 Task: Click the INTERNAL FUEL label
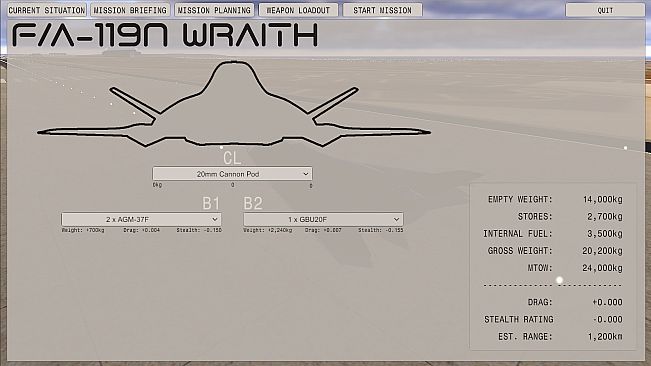coord(518,234)
